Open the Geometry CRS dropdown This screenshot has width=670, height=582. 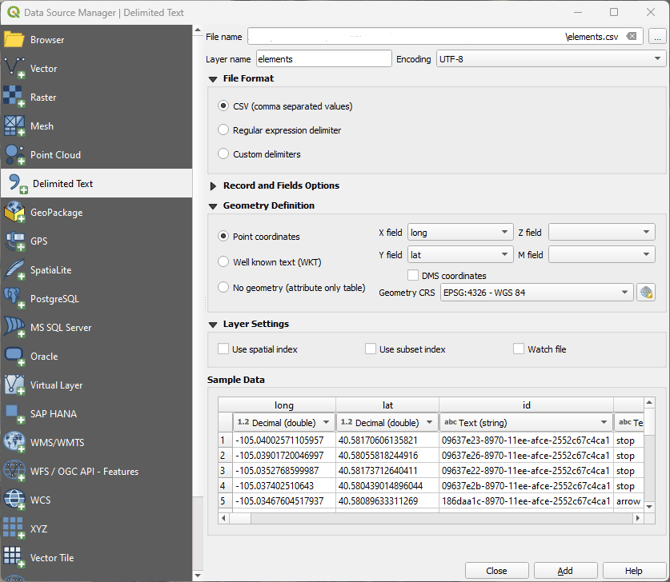tap(537, 293)
